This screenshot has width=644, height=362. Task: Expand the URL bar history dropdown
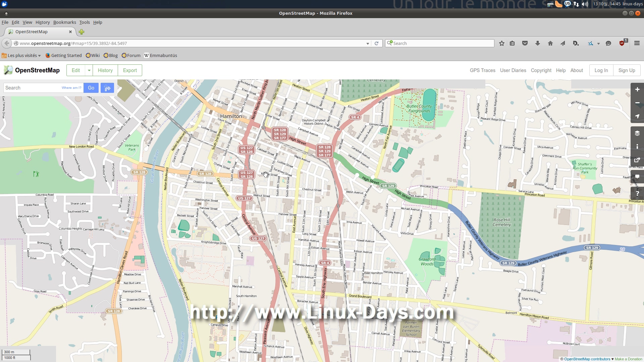pyautogui.click(x=368, y=44)
